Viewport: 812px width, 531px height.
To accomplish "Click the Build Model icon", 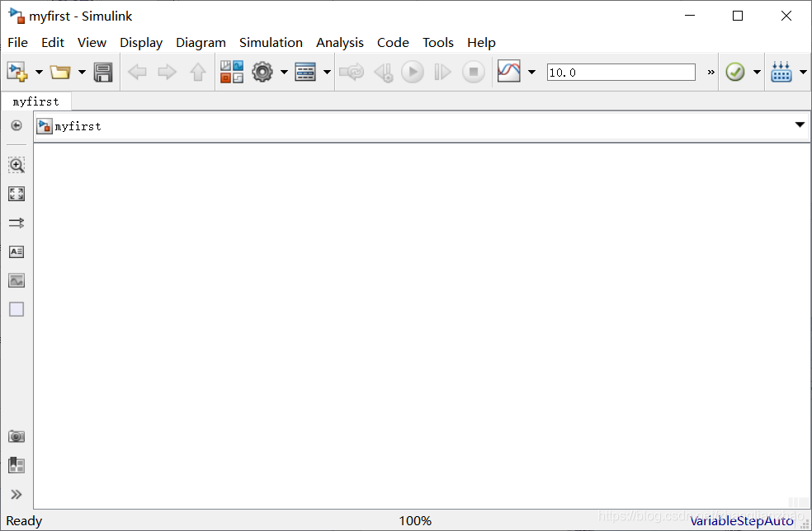I will 781,72.
